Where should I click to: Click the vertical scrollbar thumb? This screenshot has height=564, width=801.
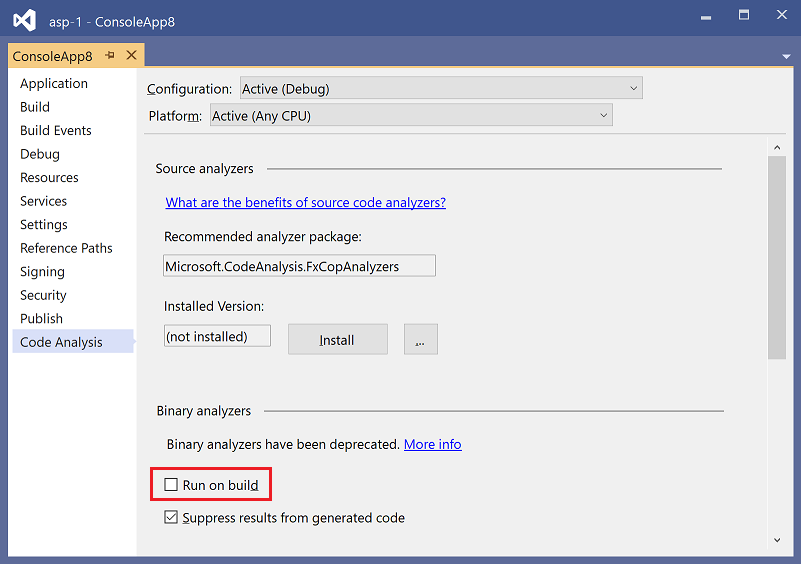tap(776, 255)
